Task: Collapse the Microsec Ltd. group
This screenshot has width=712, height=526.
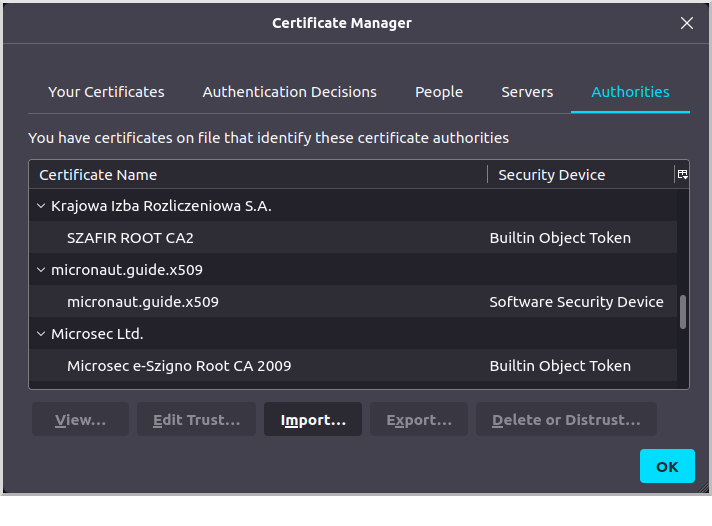Action: (x=41, y=334)
